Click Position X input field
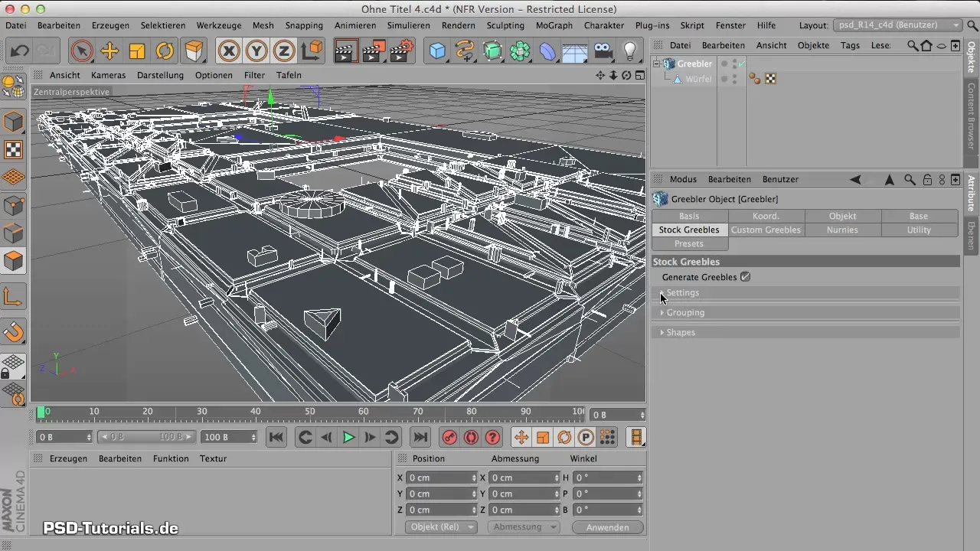The image size is (980, 551). (x=442, y=478)
